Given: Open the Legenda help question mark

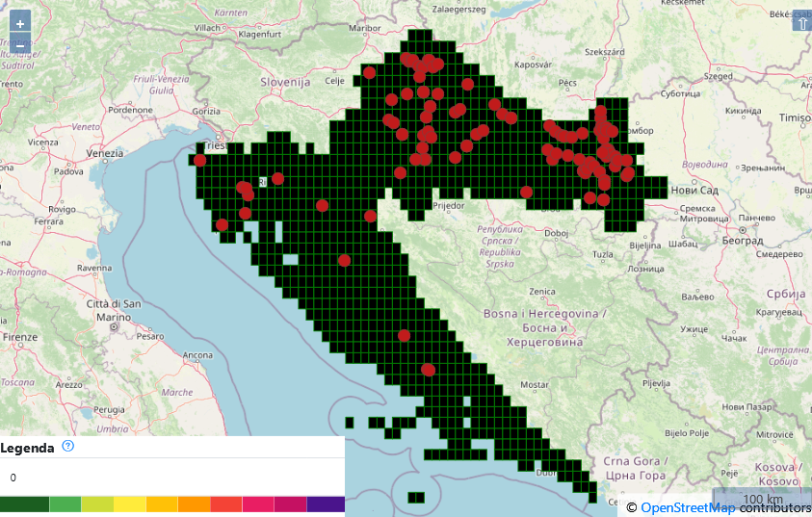Looking at the screenshot, I should pos(68,446).
